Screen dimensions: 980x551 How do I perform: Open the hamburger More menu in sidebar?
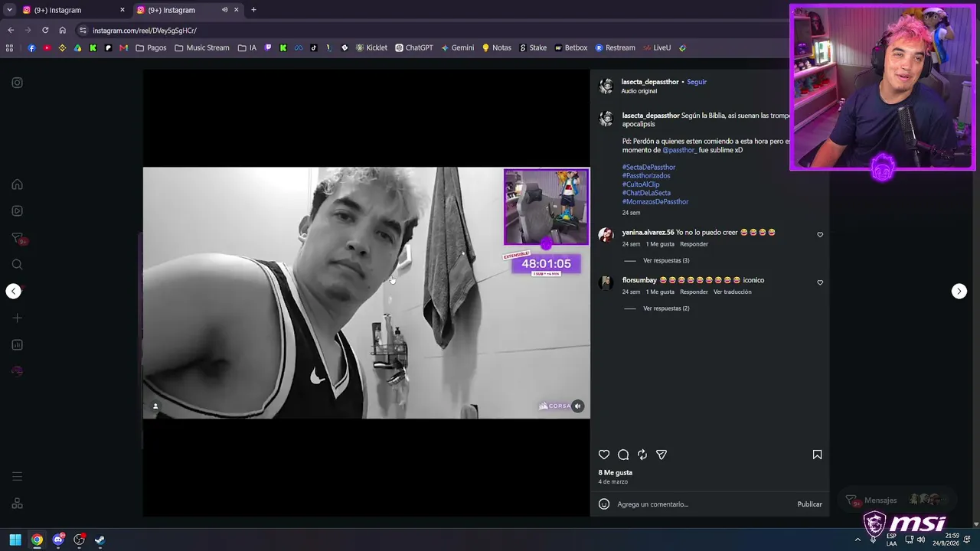coord(17,477)
